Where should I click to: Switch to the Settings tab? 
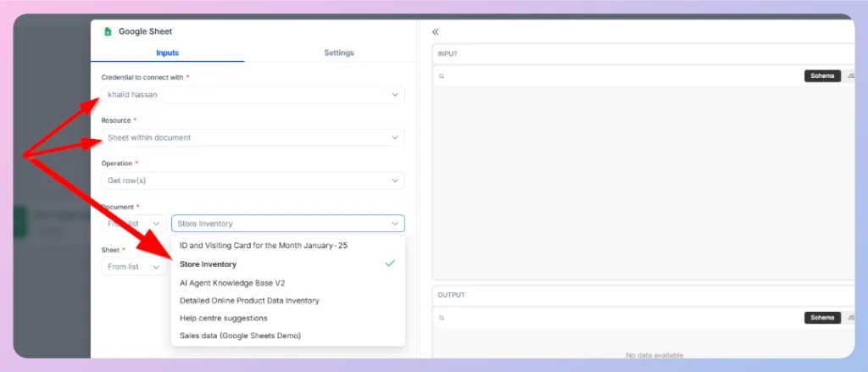coord(339,53)
